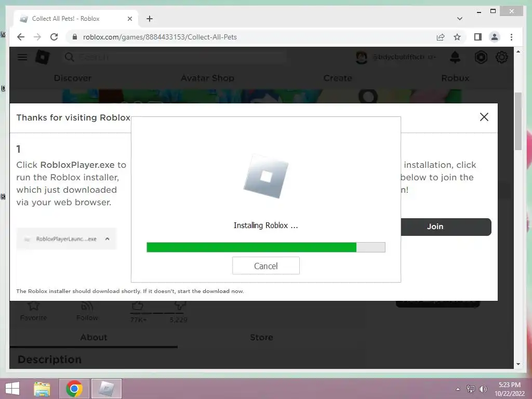
Task: Open the Robux menu item
Action: point(455,78)
